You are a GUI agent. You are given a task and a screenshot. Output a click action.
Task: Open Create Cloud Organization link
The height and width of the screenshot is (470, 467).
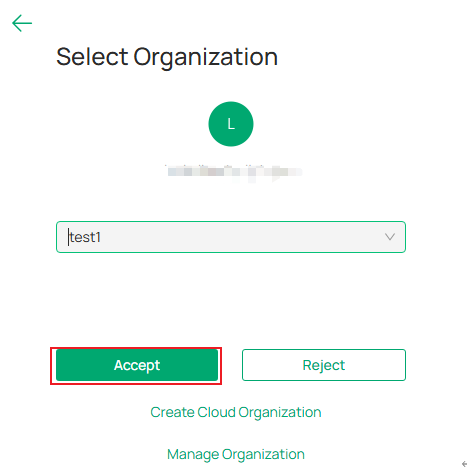pos(236,413)
